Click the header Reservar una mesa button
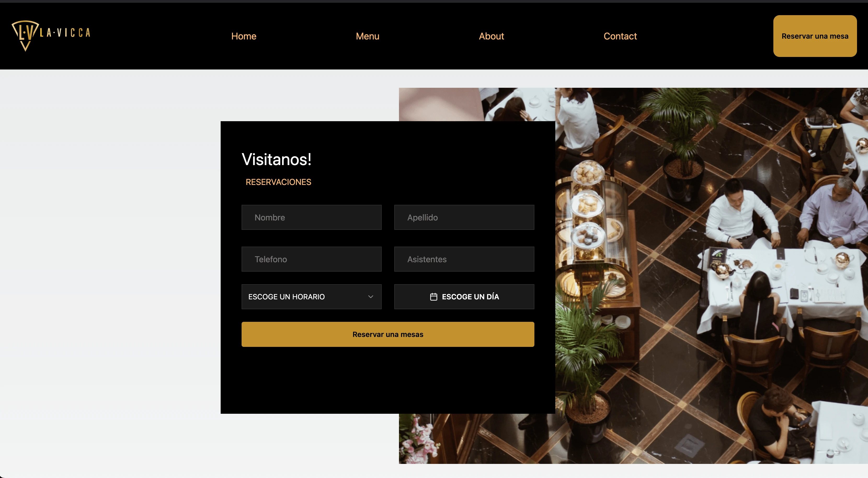 coord(815,36)
